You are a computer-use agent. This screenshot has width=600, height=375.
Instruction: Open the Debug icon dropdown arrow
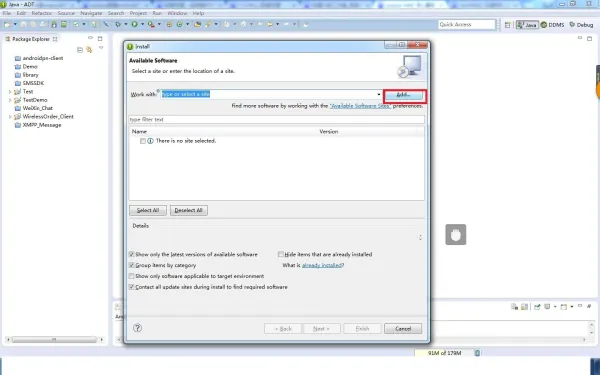click(126, 24)
